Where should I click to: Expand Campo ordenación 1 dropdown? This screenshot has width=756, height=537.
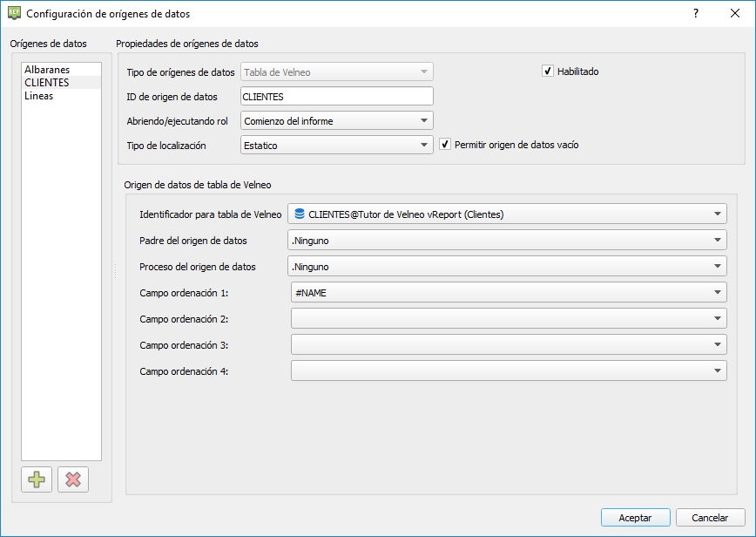[x=507, y=293]
